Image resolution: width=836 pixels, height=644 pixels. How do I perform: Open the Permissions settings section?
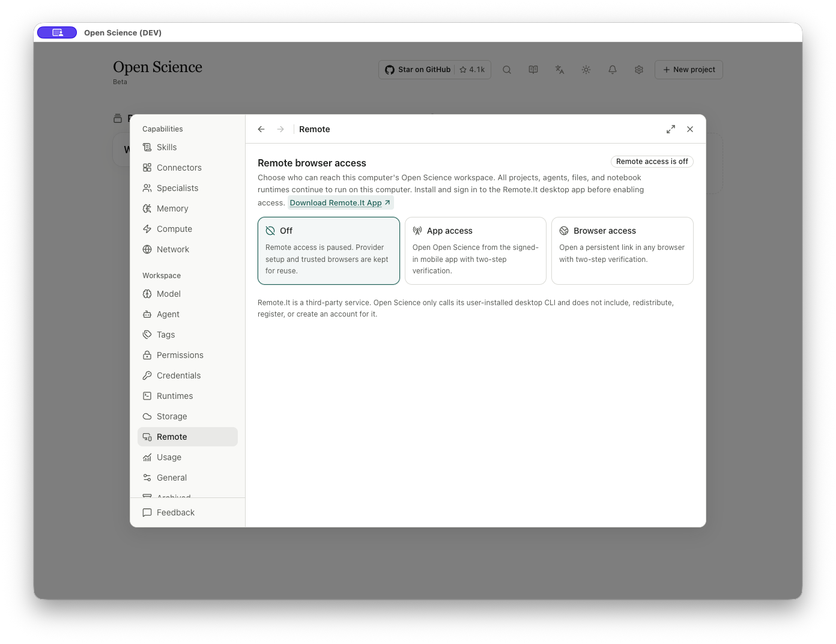pyautogui.click(x=187, y=355)
